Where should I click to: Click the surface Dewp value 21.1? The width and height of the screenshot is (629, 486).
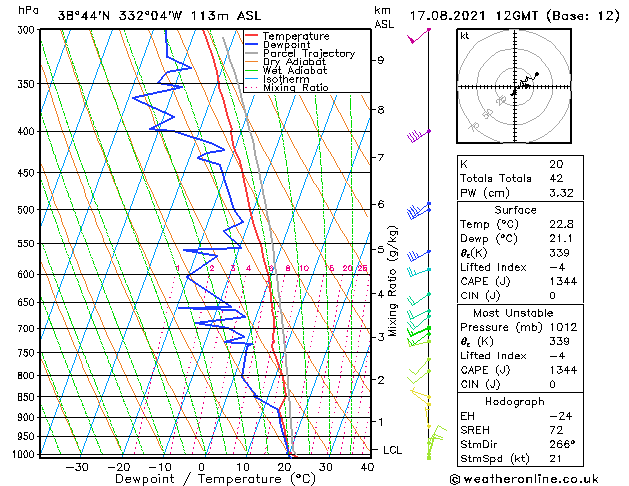pyautogui.click(x=560, y=239)
